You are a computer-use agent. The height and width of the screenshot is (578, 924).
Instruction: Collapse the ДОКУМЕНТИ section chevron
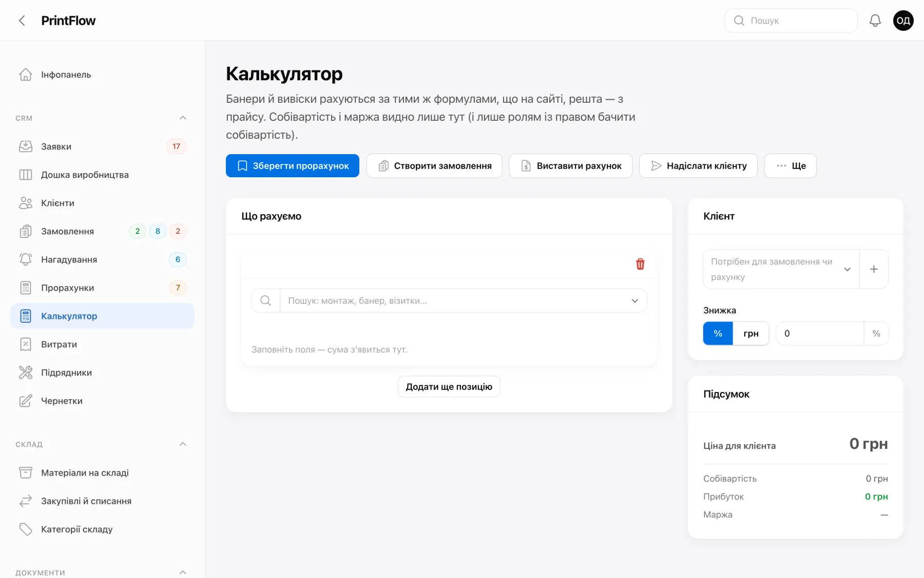[183, 572]
